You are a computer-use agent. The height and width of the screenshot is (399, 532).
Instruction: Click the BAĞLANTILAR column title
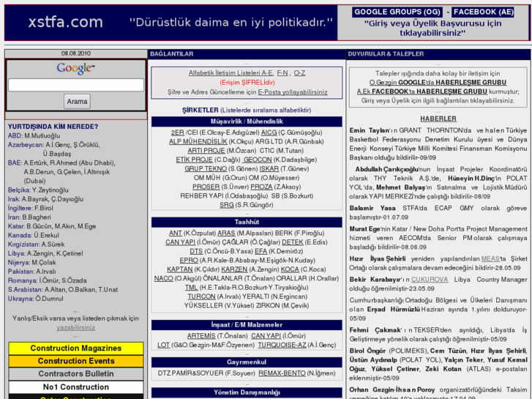(172, 54)
